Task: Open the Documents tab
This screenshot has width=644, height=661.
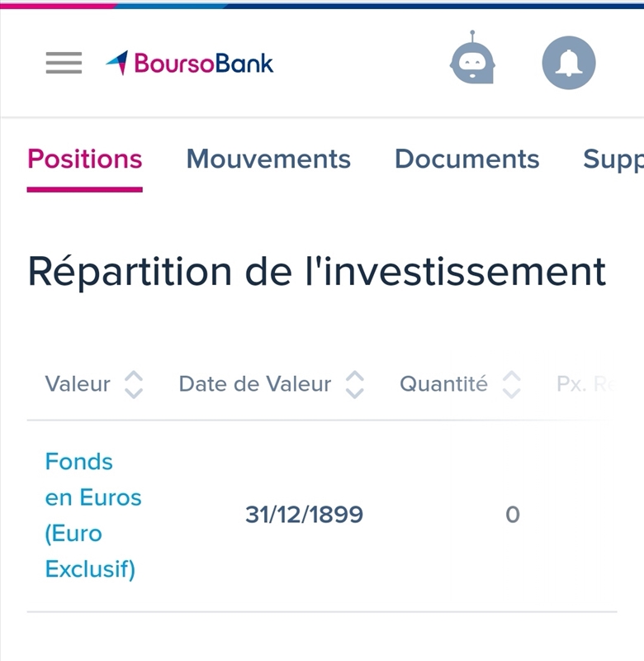Action: coord(467,159)
